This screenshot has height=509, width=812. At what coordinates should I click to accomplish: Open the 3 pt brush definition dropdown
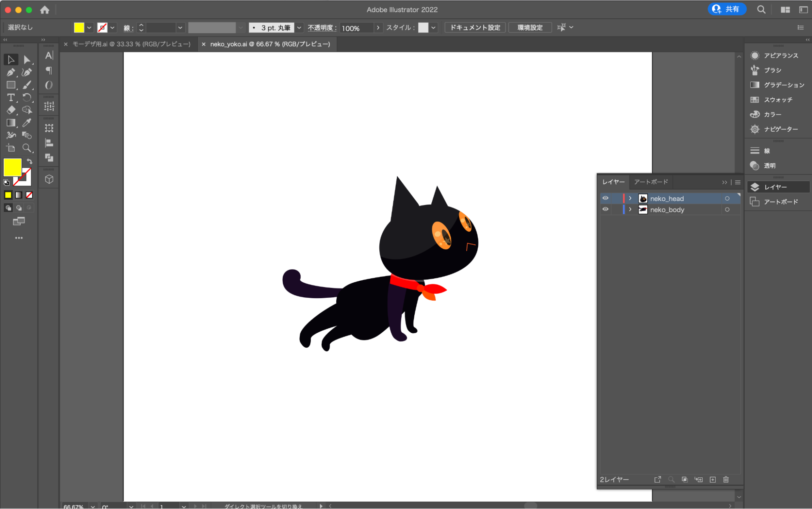click(x=299, y=28)
